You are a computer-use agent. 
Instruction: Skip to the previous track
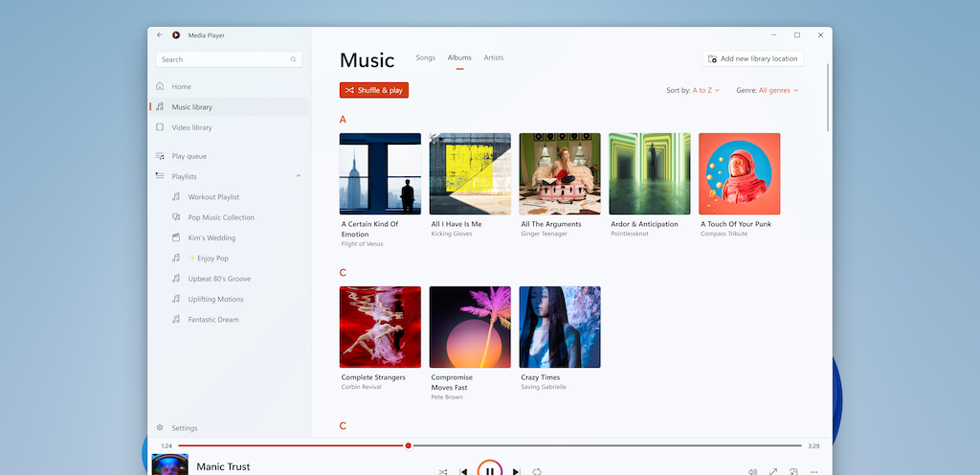coord(464,471)
